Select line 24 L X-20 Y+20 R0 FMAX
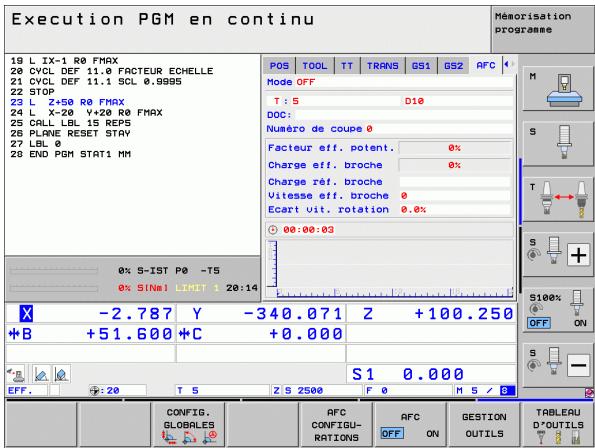 [87, 113]
